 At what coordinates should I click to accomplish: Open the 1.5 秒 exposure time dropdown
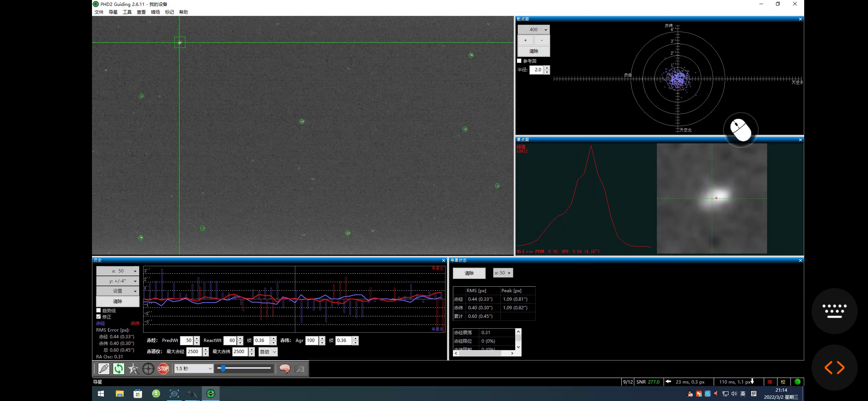(x=194, y=369)
